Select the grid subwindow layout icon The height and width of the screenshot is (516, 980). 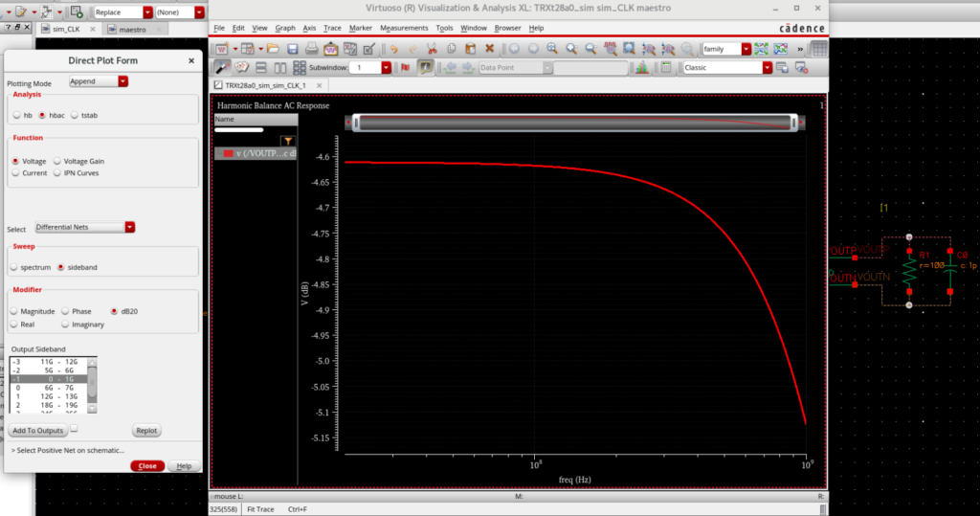tap(300, 68)
